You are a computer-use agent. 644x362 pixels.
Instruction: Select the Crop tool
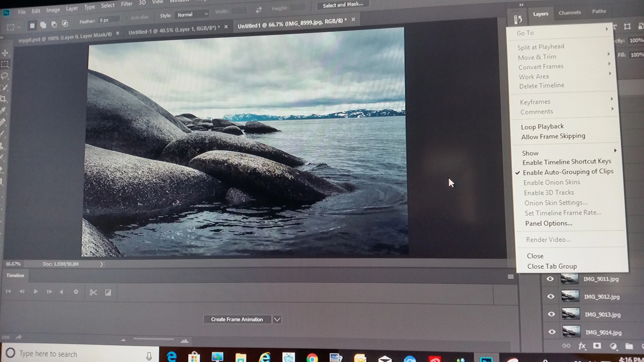tap(4, 99)
